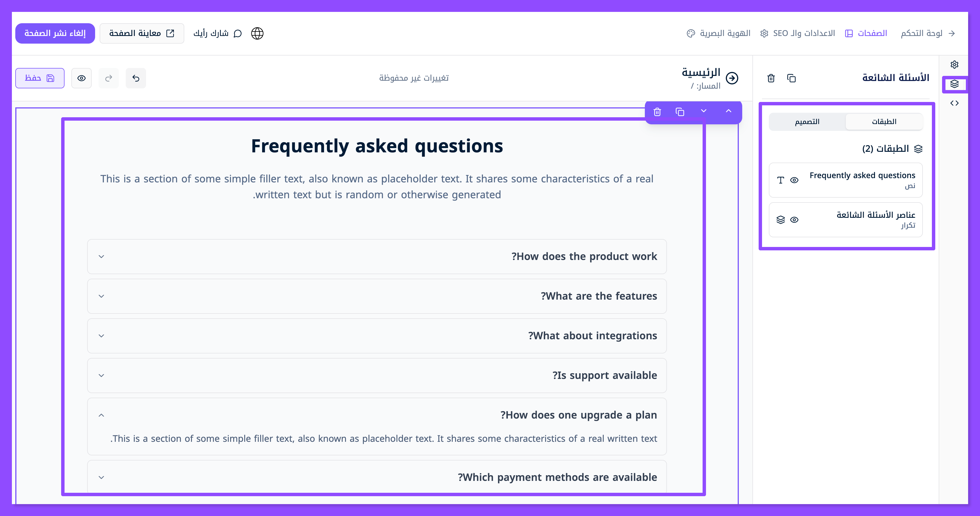Viewport: 980px width, 516px height.
Task: Expand the 'Is support available' question
Action: (x=101, y=376)
